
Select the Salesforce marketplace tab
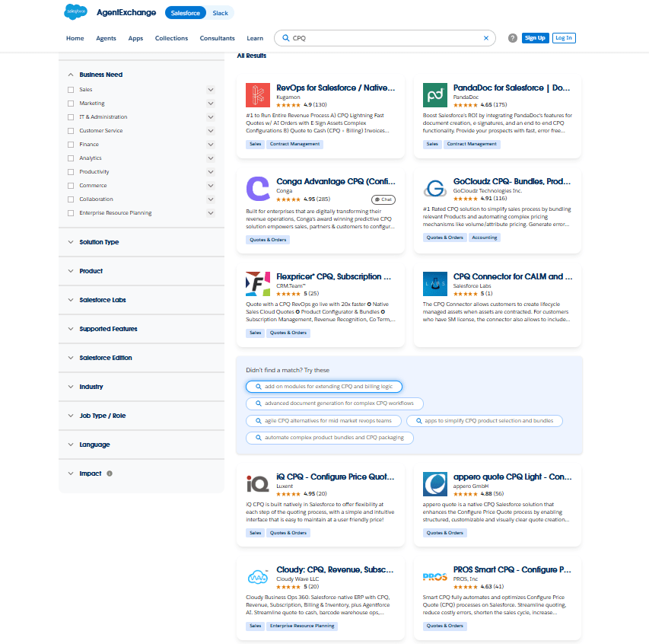[186, 13]
